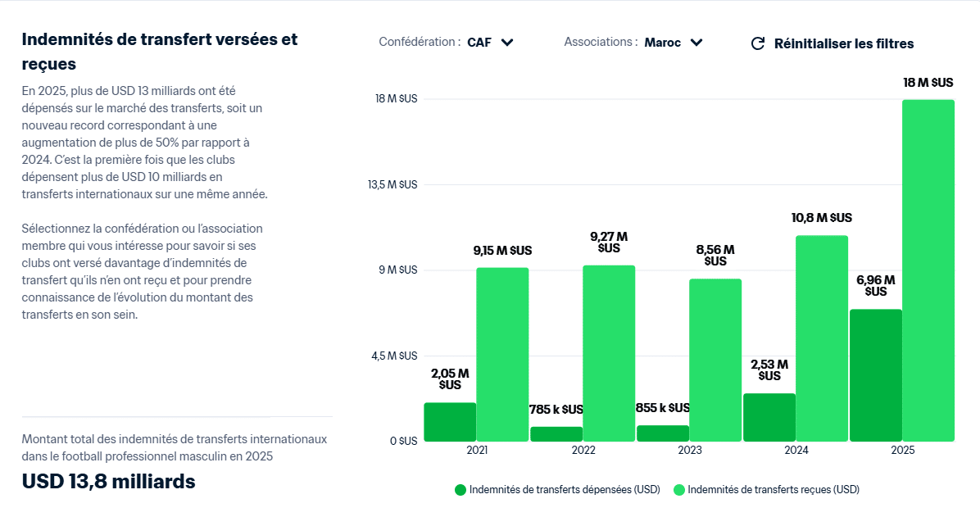This screenshot has width=980, height=526.
Task: Click the dark green legend dot for dépensées
Action: (461, 489)
